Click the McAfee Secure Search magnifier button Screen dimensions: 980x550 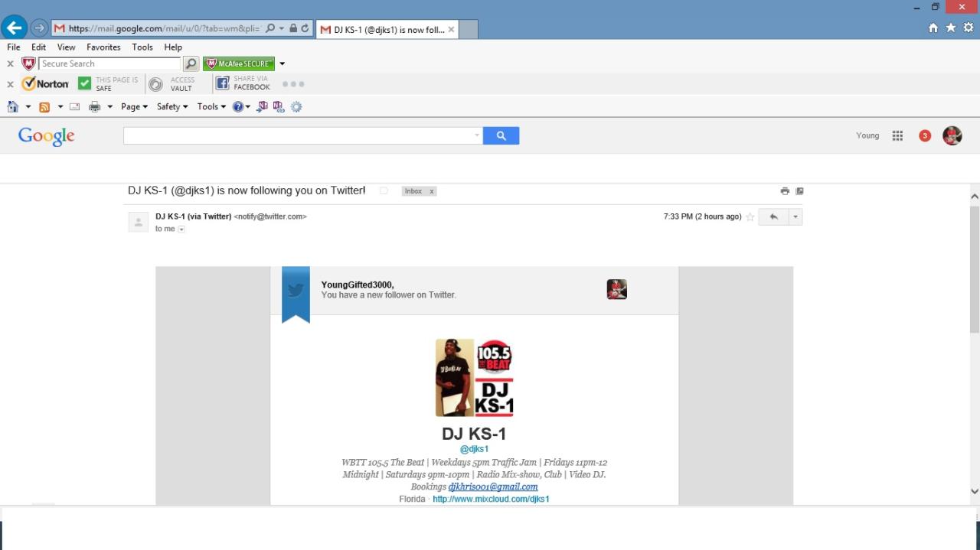191,63
